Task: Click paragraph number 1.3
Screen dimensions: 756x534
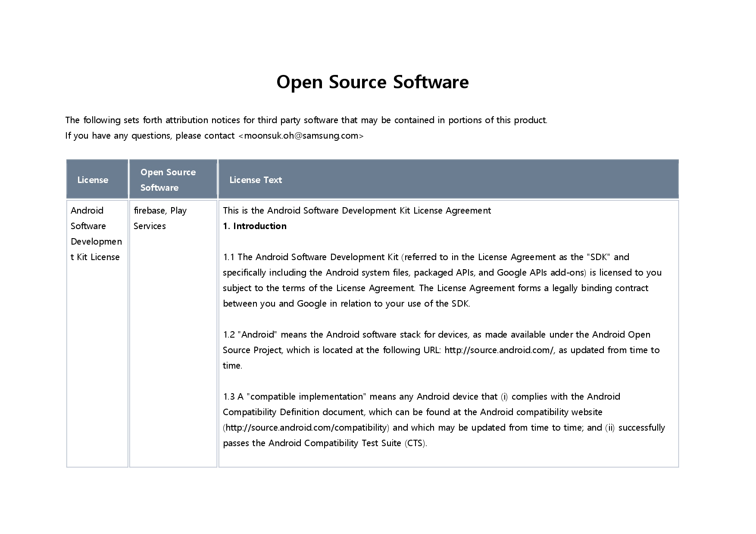Action: [x=228, y=397]
